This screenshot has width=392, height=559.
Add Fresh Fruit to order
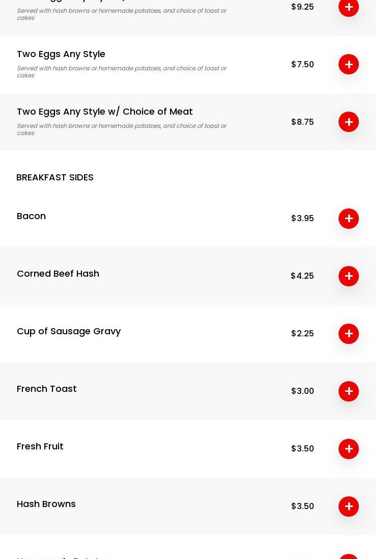pyautogui.click(x=349, y=449)
